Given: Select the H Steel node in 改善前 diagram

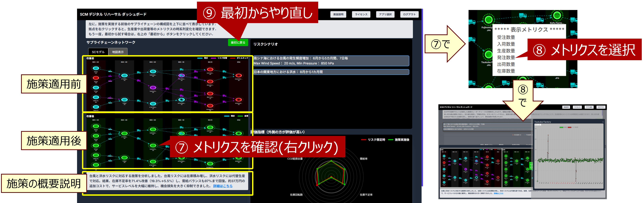Looking at the screenshot, I should pos(125,100).
